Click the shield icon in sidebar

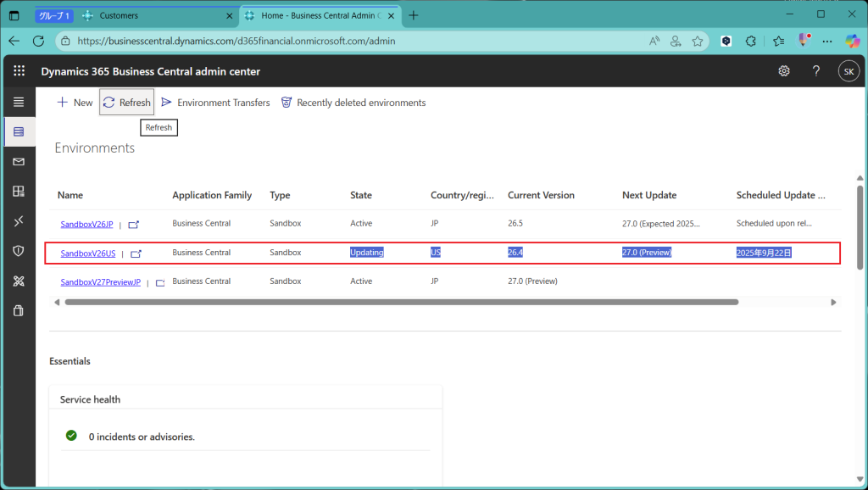19,251
